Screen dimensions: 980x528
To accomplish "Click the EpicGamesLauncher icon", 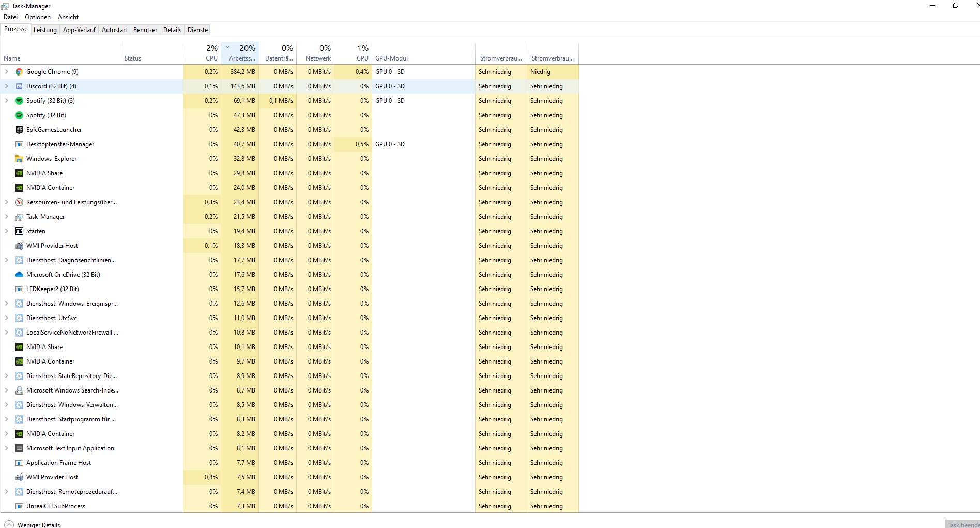I will pyautogui.click(x=19, y=130).
